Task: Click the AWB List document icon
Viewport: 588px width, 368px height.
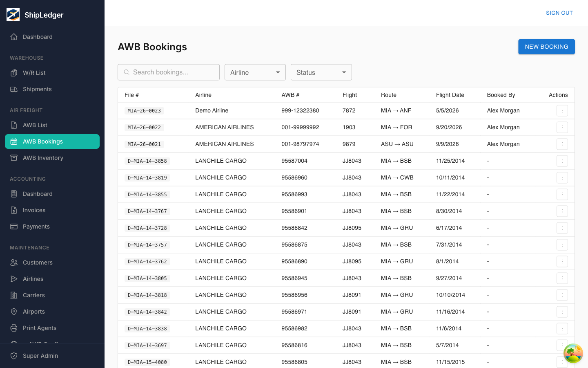Action: (14, 125)
